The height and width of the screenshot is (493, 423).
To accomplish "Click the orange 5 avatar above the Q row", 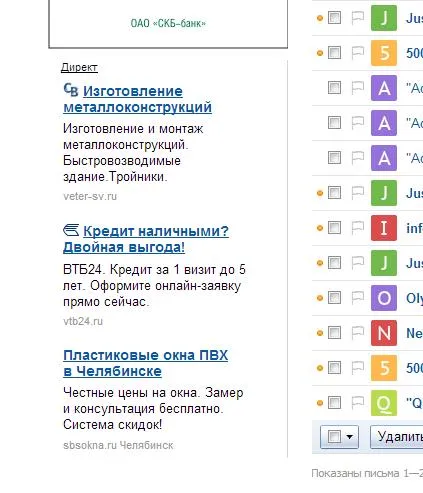I will (384, 368).
